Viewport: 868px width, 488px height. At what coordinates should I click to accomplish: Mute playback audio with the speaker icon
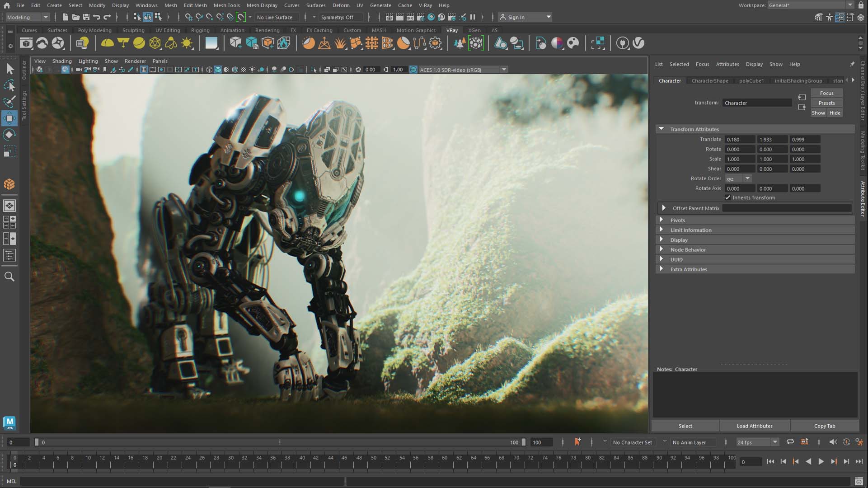(833, 442)
